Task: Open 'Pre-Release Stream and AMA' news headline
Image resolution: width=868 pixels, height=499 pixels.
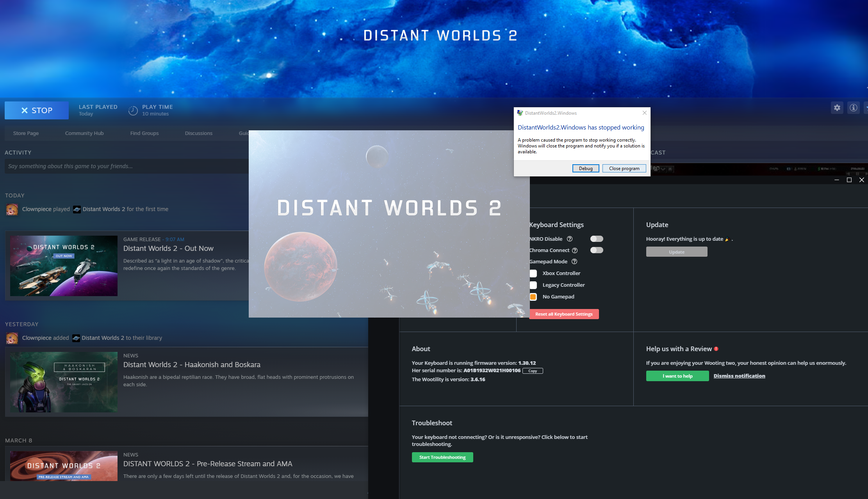Action: coord(208,464)
